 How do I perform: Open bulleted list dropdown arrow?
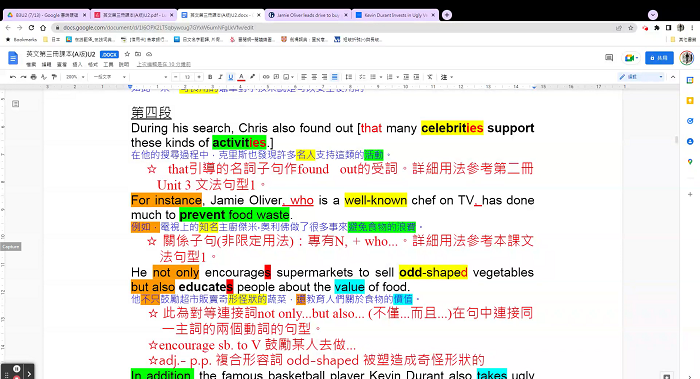point(380,77)
